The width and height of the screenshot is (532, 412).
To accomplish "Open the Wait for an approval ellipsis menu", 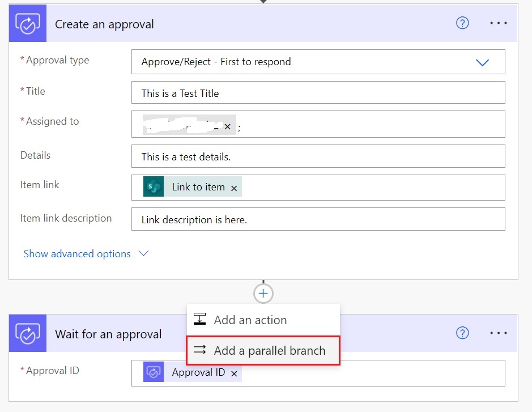I will point(499,333).
